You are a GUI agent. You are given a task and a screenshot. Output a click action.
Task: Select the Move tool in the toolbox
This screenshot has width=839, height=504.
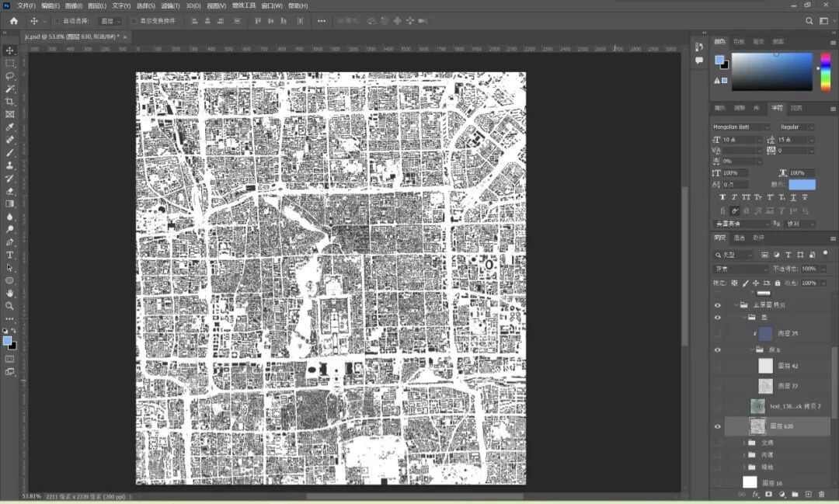(x=9, y=50)
